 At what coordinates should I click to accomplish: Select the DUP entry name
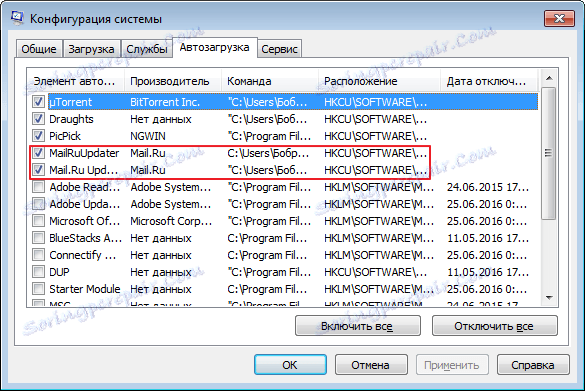(59, 272)
